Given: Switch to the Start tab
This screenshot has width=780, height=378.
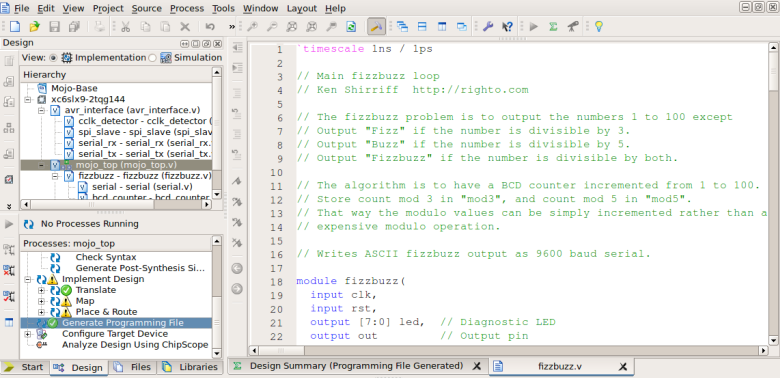Looking at the screenshot, I should 24,367.
